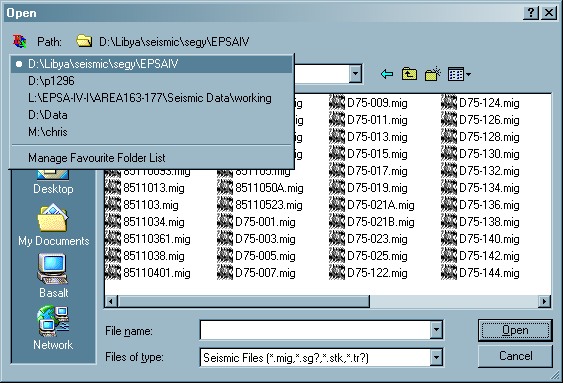This screenshot has height=385, width=564.
Task: Select file D75-015.mig
Action: (368, 154)
